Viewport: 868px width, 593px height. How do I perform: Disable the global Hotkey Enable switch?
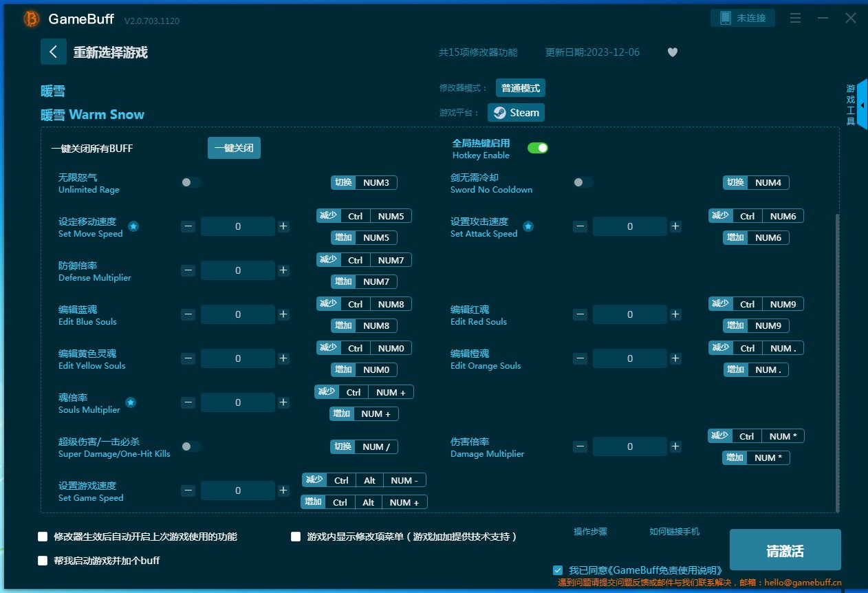pyautogui.click(x=538, y=148)
